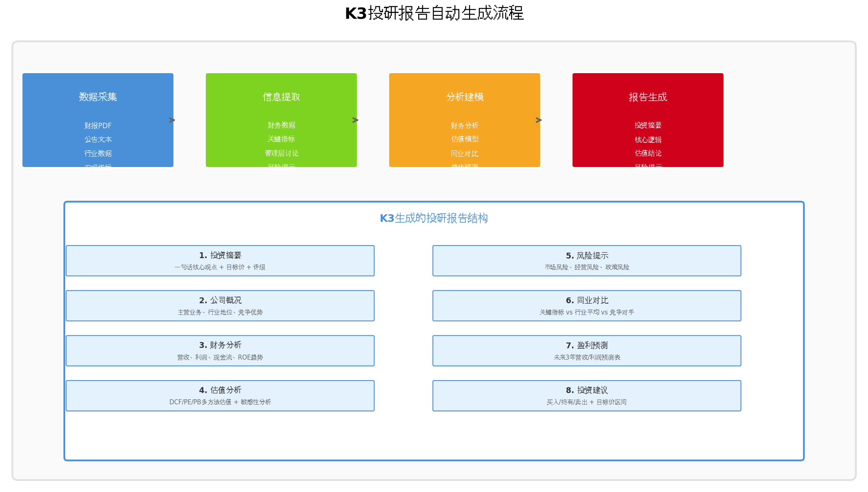Image resolution: width=868 pixels, height=492 pixels.
Task: Click the heading '7. 盈利预测'
Action: tap(587, 345)
